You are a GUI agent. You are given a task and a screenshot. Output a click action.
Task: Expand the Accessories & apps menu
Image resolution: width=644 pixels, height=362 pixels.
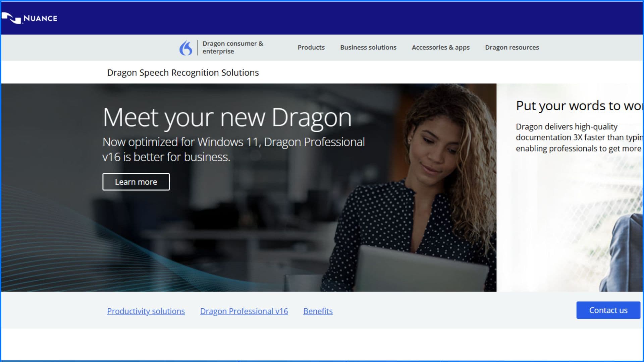(x=440, y=47)
